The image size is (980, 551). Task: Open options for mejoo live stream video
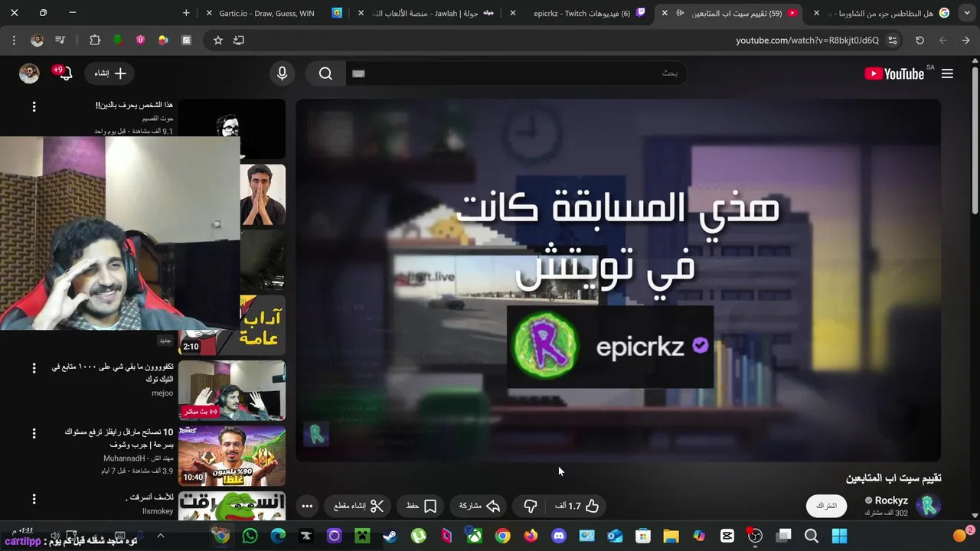(x=34, y=368)
